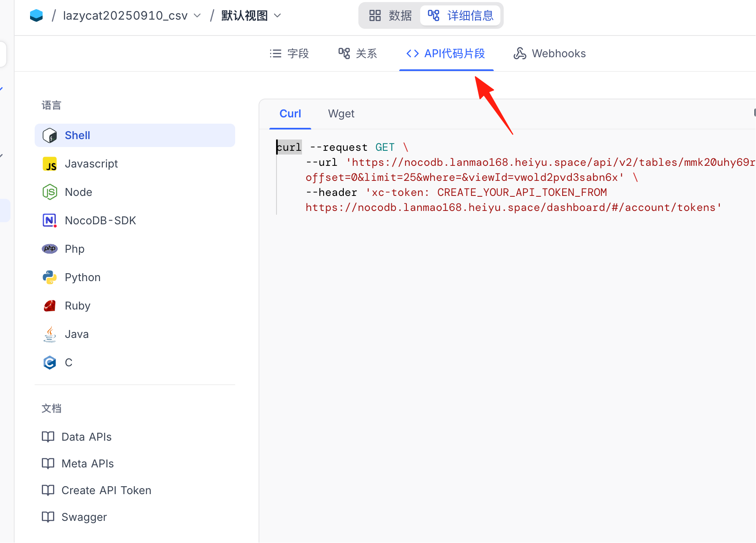Click the Node.js green icon
This screenshot has width=756, height=543.
tap(50, 192)
